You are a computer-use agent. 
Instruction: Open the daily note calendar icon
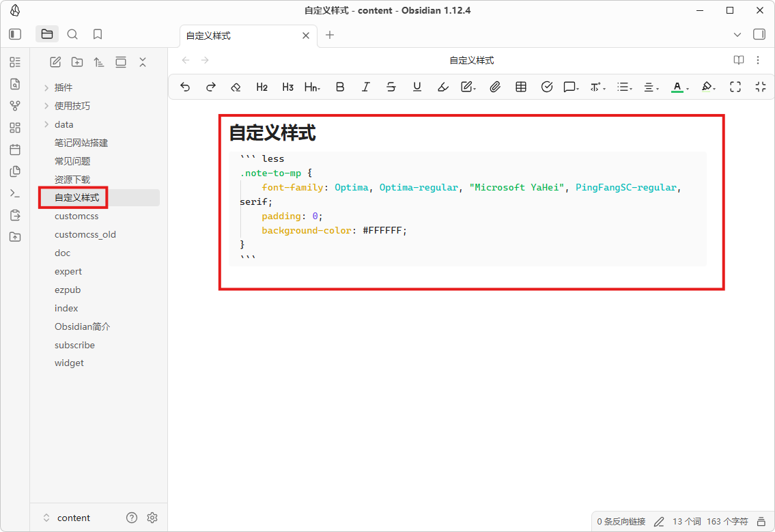[x=15, y=150]
